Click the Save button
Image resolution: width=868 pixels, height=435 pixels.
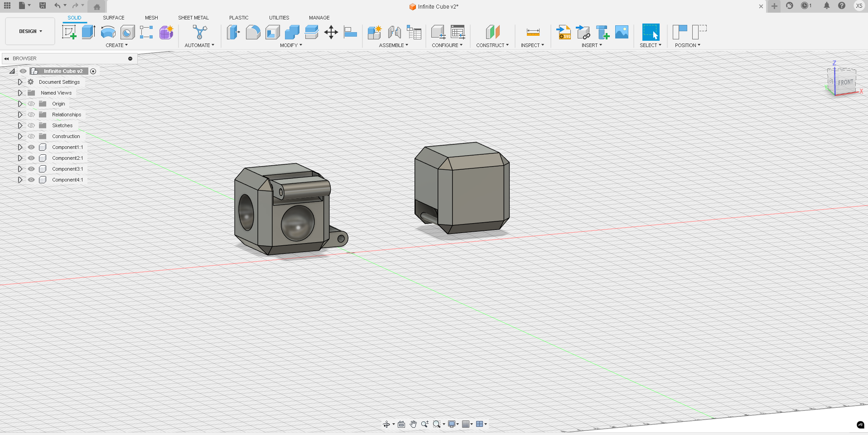tap(43, 5)
